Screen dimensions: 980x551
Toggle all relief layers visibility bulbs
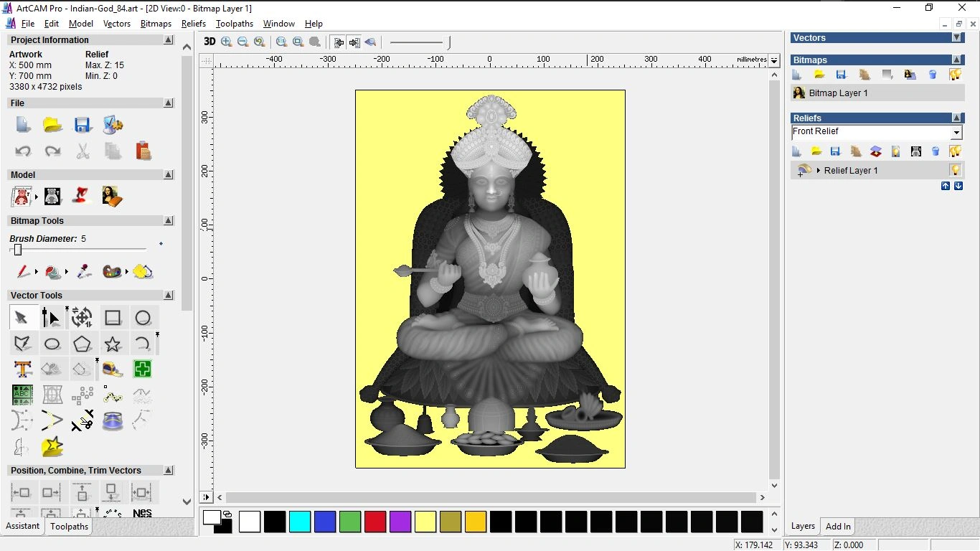956,151
